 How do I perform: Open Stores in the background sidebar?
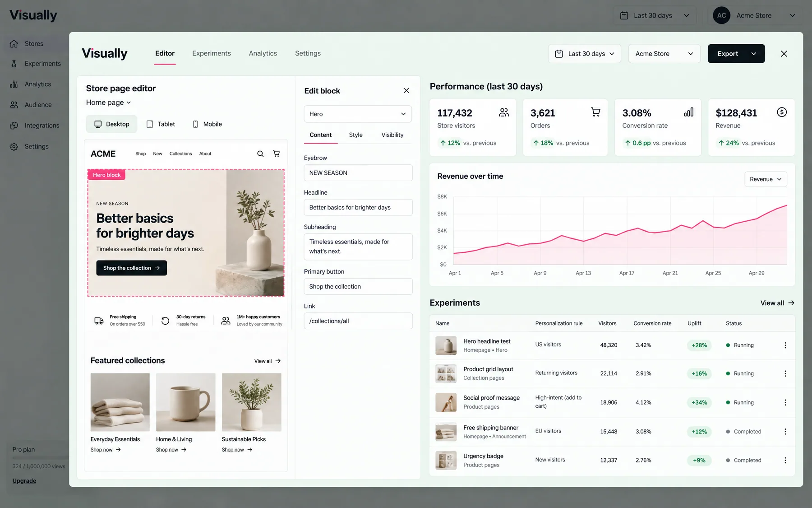pyautogui.click(x=34, y=44)
